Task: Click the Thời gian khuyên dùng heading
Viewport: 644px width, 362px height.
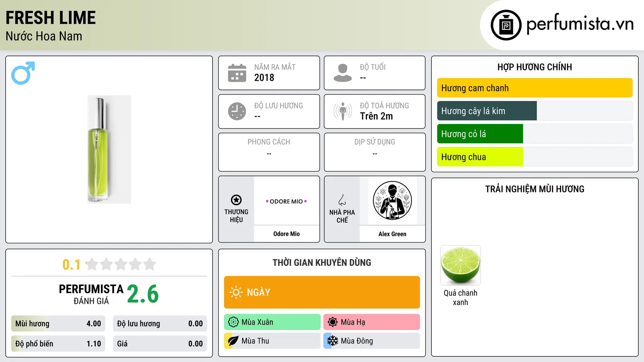Action: (x=322, y=262)
